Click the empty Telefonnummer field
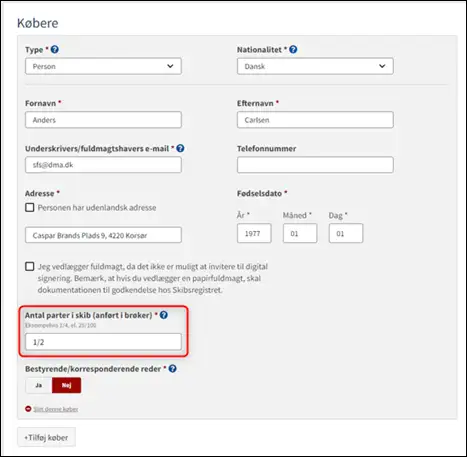This screenshot has height=457, width=467. point(315,165)
